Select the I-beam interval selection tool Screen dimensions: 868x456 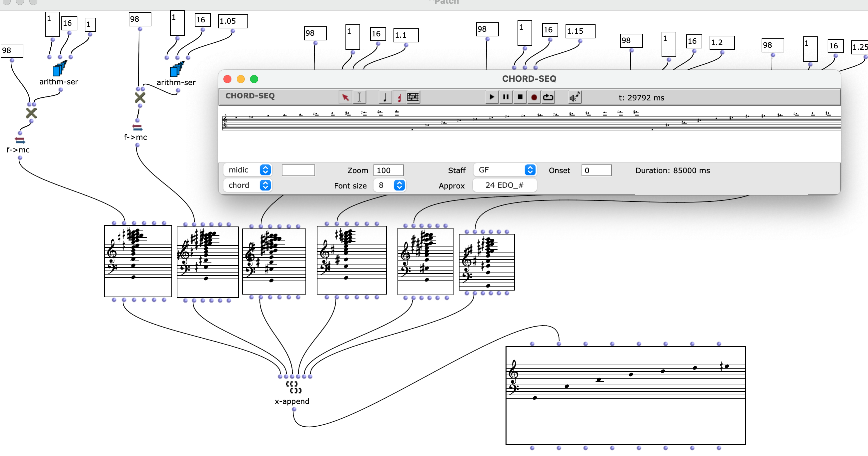pos(359,97)
